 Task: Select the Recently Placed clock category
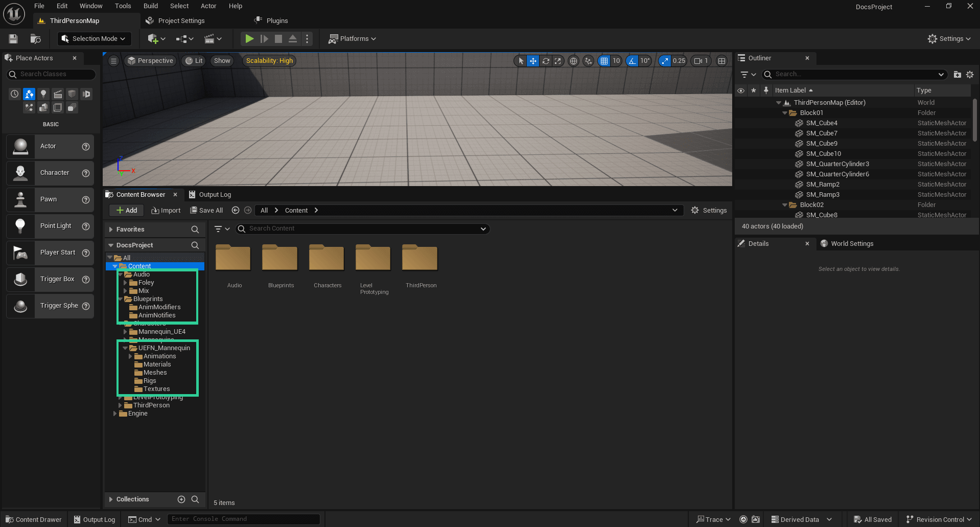click(15, 94)
